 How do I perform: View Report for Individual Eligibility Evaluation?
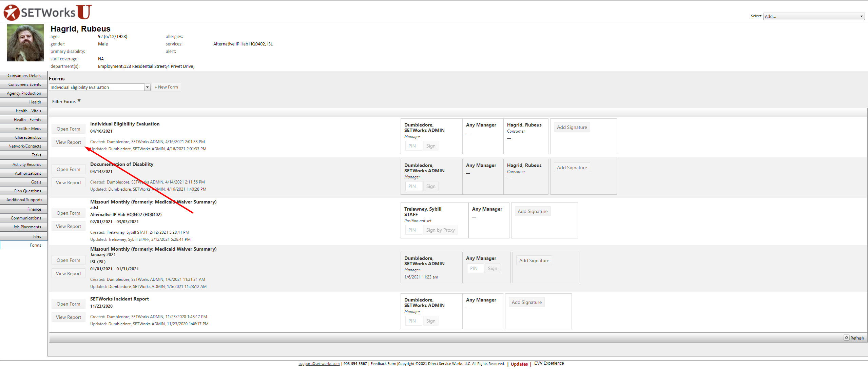[68, 142]
